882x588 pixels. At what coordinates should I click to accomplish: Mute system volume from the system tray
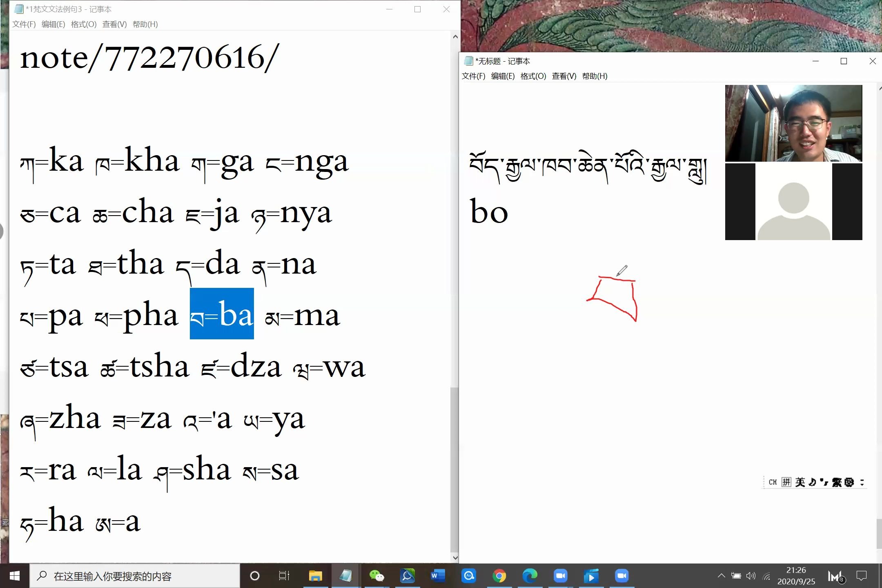(x=751, y=576)
